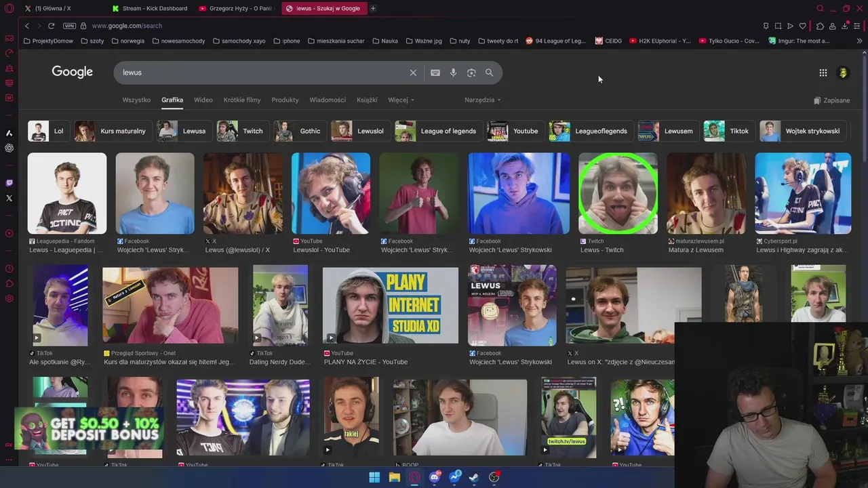Select the Tiktok filter chip

coord(729,131)
